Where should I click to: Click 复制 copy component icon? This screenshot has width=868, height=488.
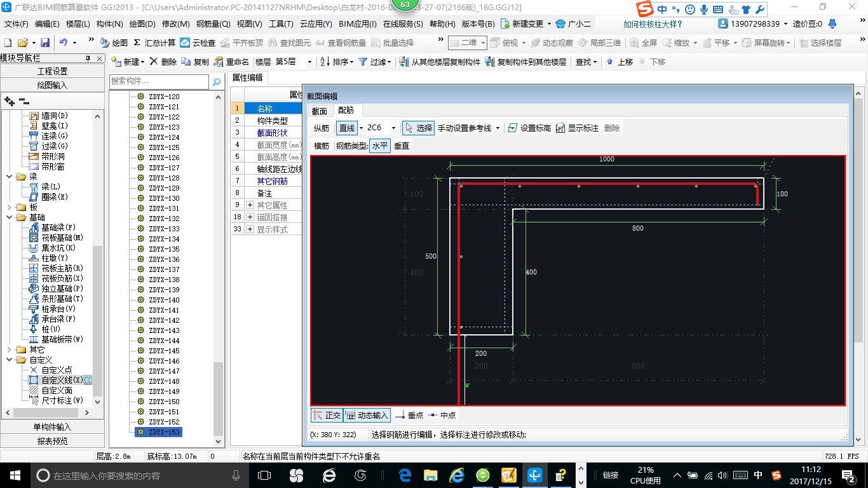pos(195,62)
